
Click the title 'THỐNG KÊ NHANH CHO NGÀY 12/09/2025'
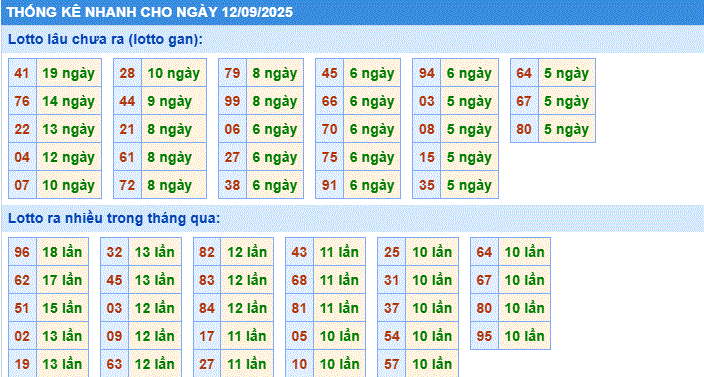(x=150, y=12)
